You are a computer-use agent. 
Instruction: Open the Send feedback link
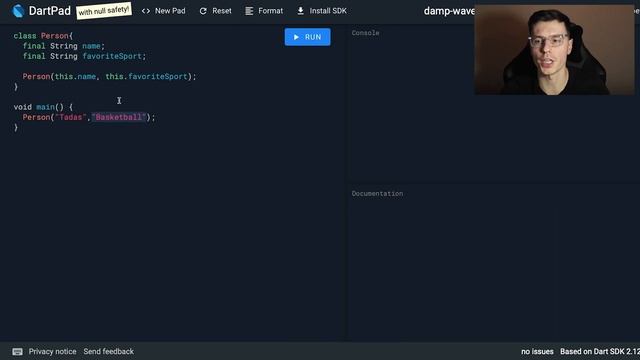(x=109, y=351)
